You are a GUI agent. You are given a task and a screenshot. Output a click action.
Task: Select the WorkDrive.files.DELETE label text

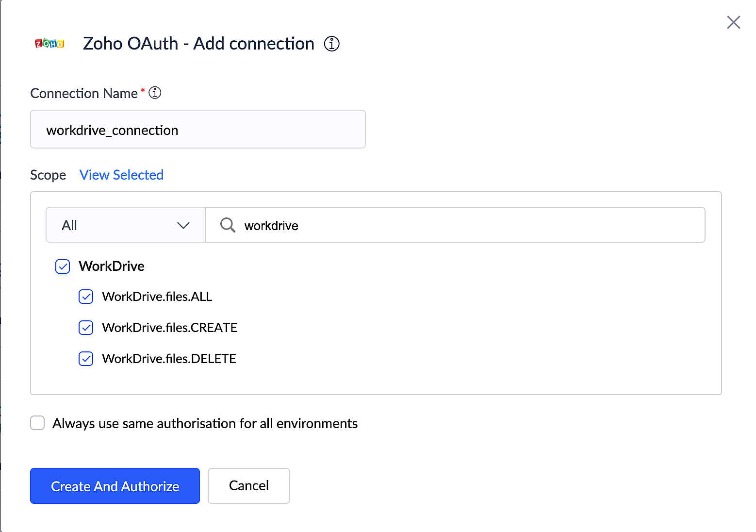coord(169,359)
